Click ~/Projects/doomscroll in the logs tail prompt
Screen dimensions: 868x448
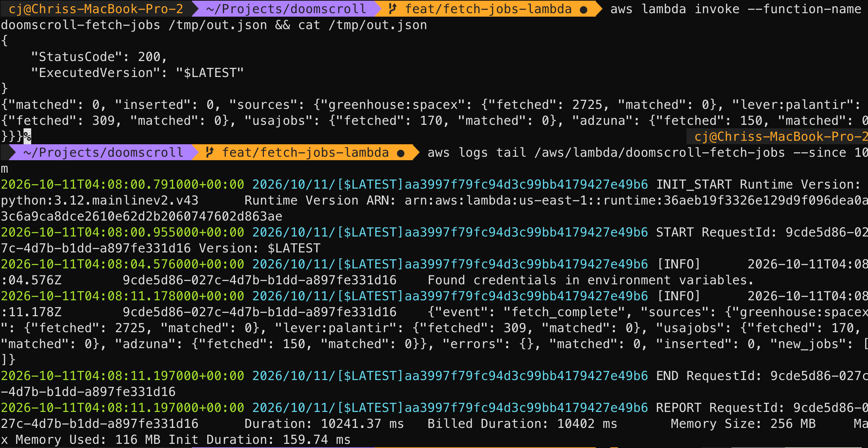pos(103,152)
